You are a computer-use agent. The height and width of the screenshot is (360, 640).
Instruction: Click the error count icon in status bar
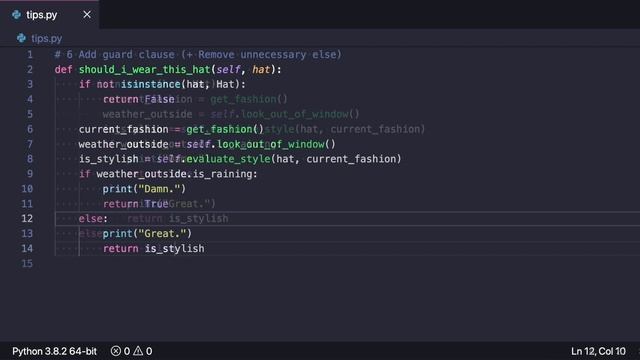pos(116,351)
